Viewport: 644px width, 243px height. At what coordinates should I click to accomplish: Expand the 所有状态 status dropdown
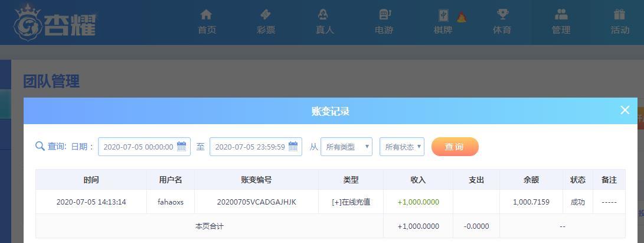(402, 147)
